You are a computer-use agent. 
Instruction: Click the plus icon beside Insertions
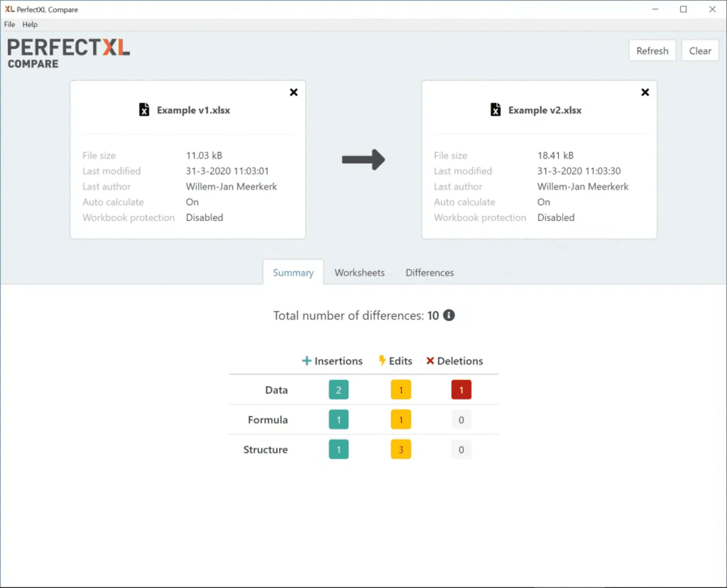pyautogui.click(x=307, y=361)
